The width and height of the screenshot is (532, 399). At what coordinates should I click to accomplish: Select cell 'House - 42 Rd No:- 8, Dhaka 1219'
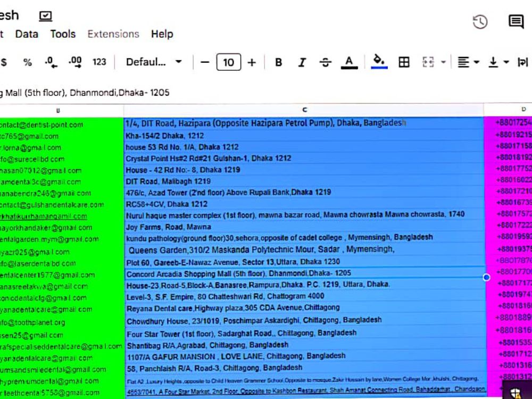[x=304, y=170]
